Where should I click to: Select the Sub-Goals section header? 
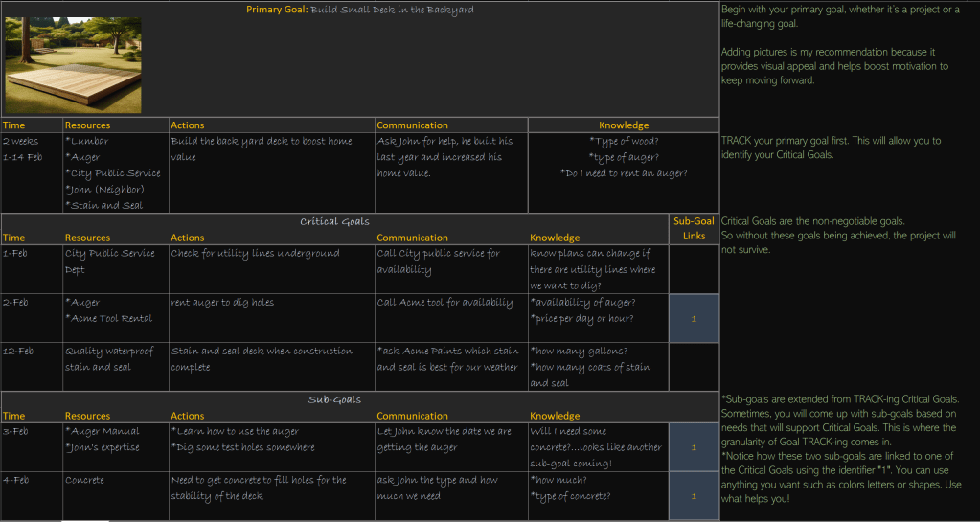[334, 399]
